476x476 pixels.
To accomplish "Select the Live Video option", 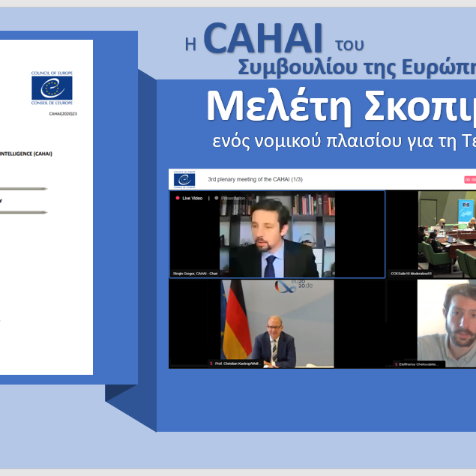I will coord(189,198).
